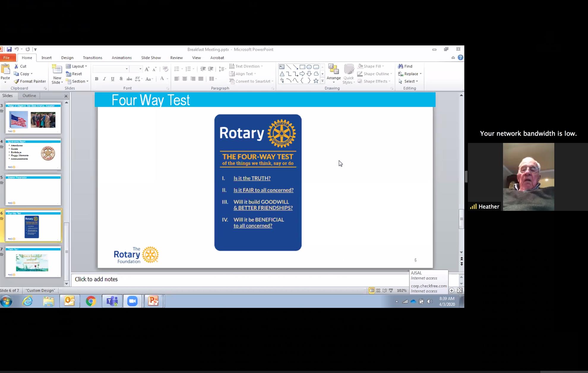588x373 pixels.
Task: Switch to the Outline pane tab
Action: coord(29,96)
